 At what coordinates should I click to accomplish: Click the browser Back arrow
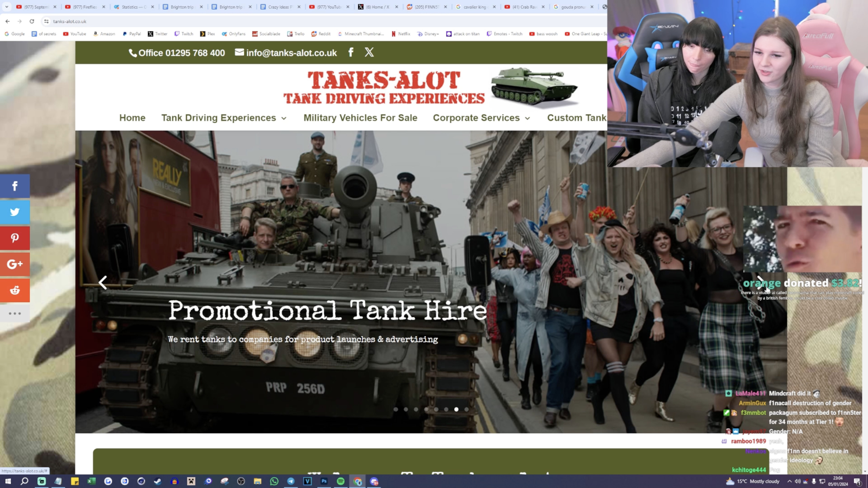coord(7,21)
